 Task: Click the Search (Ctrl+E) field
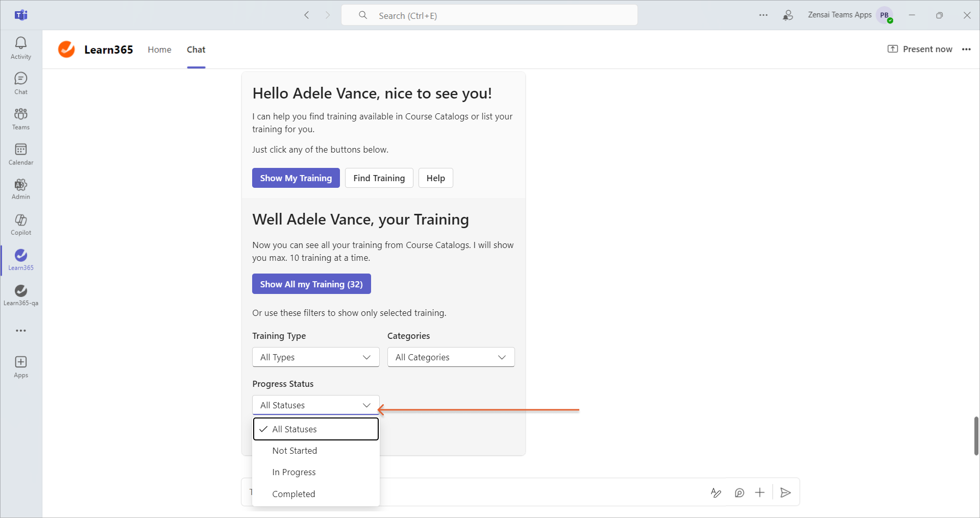pos(489,15)
